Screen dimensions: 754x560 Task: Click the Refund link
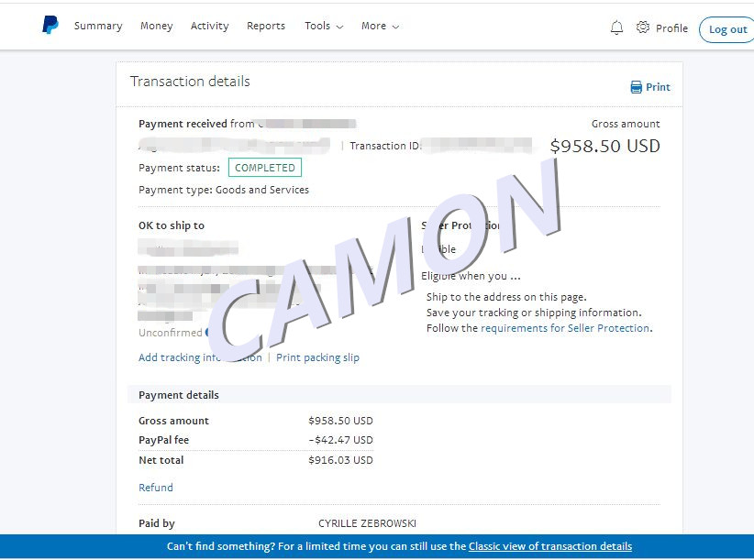pos(156,488)
